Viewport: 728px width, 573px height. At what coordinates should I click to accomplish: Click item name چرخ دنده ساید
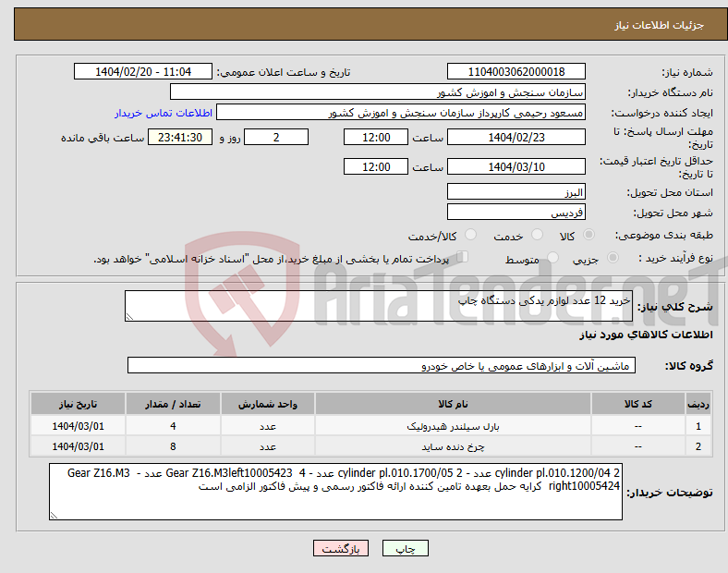(453, 446)
